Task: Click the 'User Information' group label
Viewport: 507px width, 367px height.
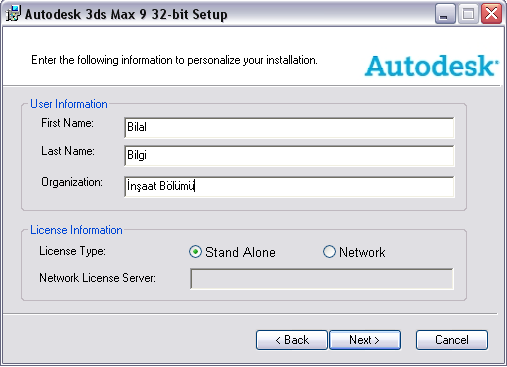Action: pyautogui.click(x=69, y=104)
